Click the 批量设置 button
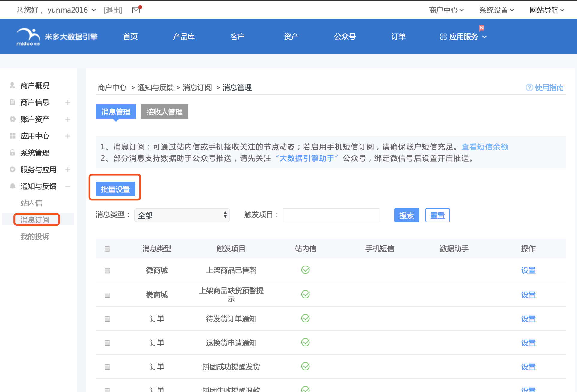577x392 pixels. pos(115,189)
